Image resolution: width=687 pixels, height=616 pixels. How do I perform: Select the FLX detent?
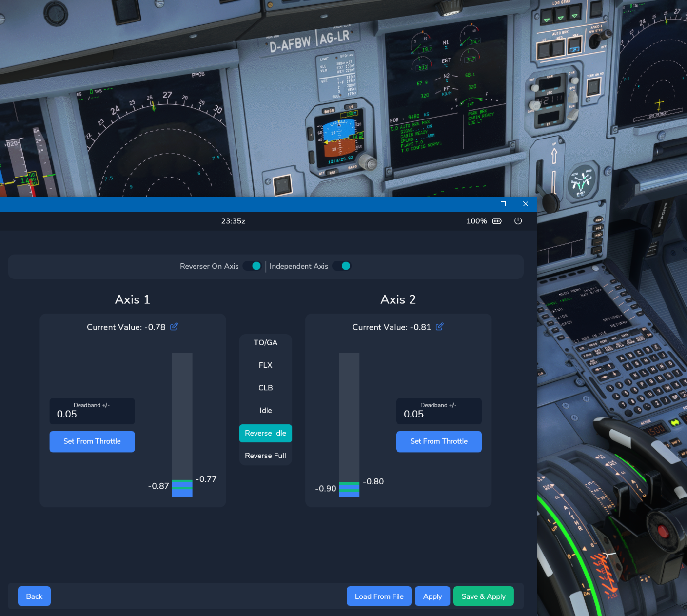(265, 365)
